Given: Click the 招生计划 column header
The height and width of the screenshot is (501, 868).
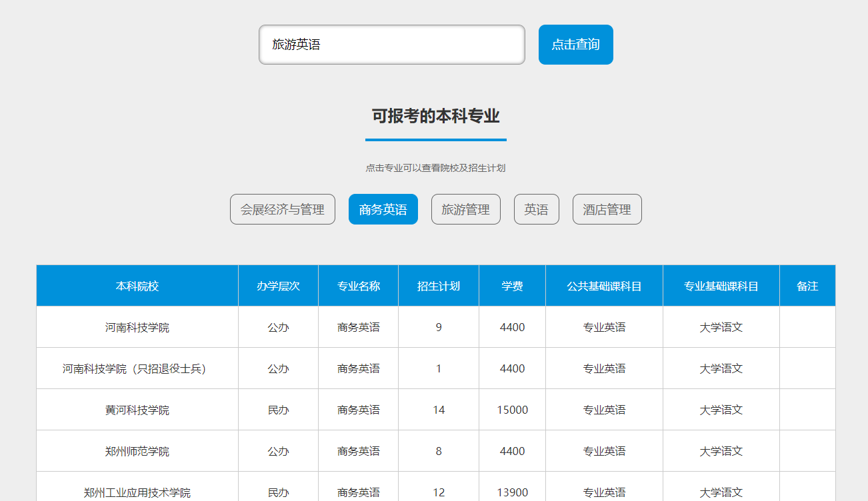Looking at the screenshot, I should coord(439,286).
